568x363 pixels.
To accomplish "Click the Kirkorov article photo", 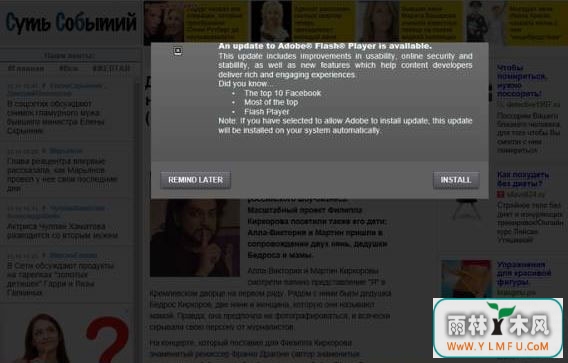I will click(195, 238).
